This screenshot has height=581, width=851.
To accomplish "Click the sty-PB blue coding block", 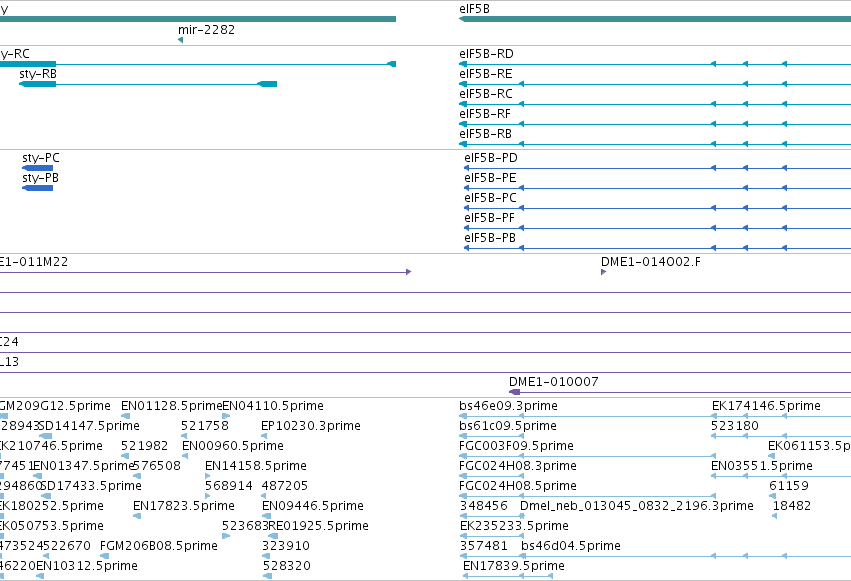I will pos(37,188).
